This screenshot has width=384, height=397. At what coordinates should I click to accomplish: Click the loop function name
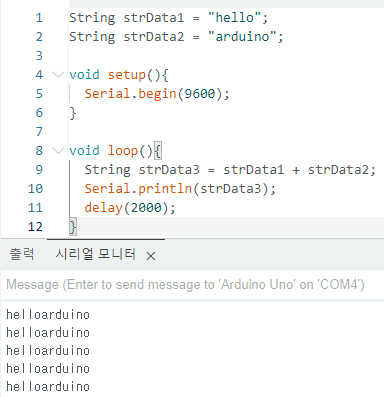coord(123,151)
